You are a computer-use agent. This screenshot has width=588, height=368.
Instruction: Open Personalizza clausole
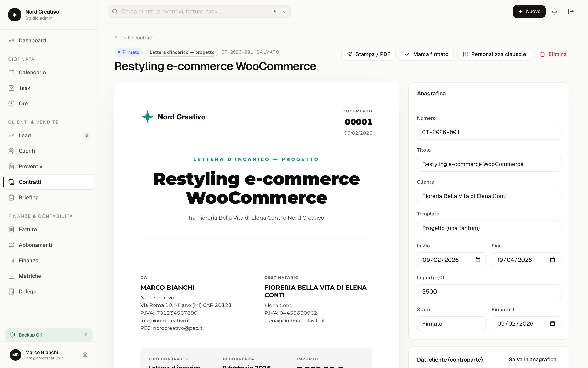(x=494, y=54)
